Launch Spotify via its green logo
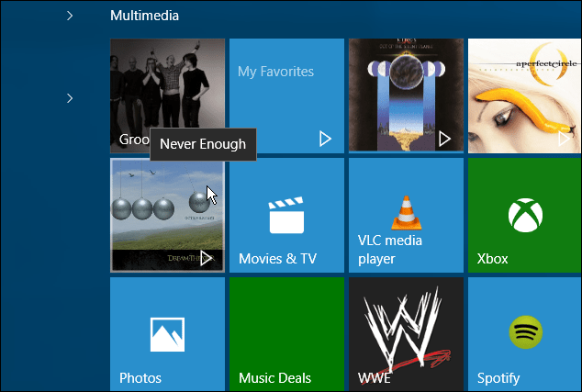 [x=525, y=331]
